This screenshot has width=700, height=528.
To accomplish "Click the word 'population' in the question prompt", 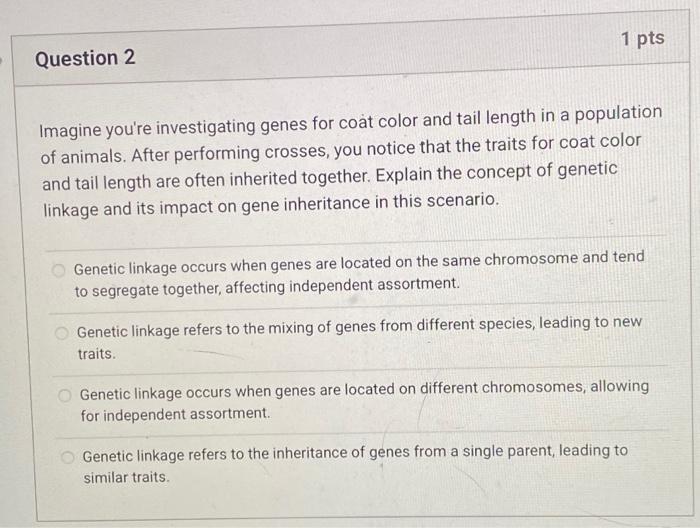I will 618,114.
